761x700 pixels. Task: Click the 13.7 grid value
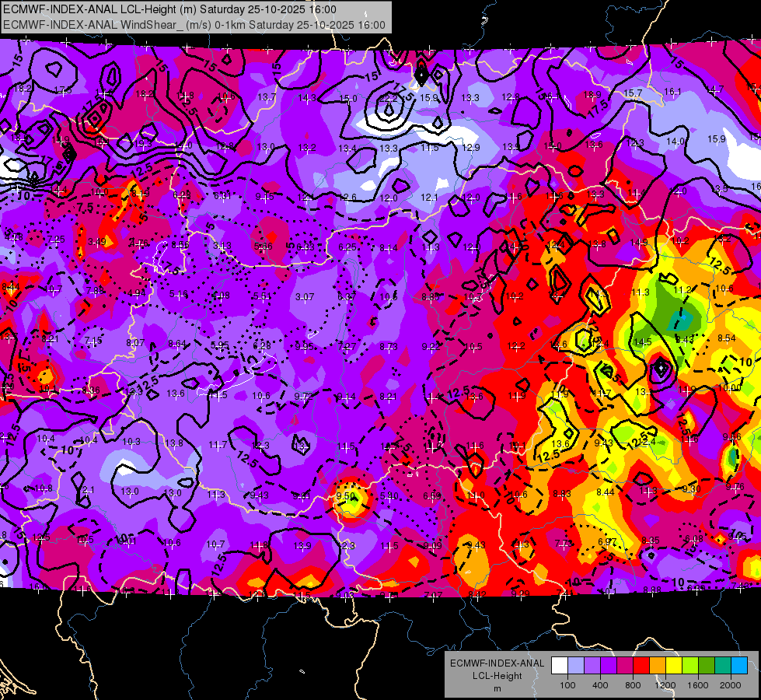pyautogui.click(x=267, y=97)
